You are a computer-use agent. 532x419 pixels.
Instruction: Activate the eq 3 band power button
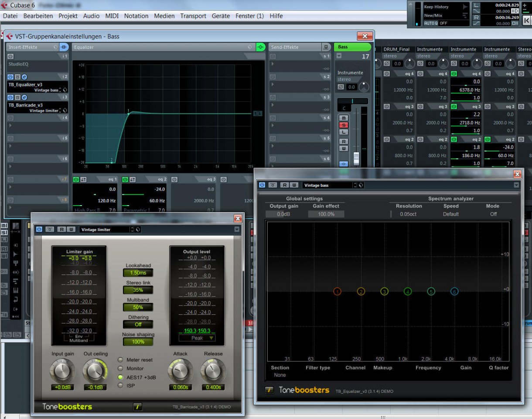[x=174, y=179]
